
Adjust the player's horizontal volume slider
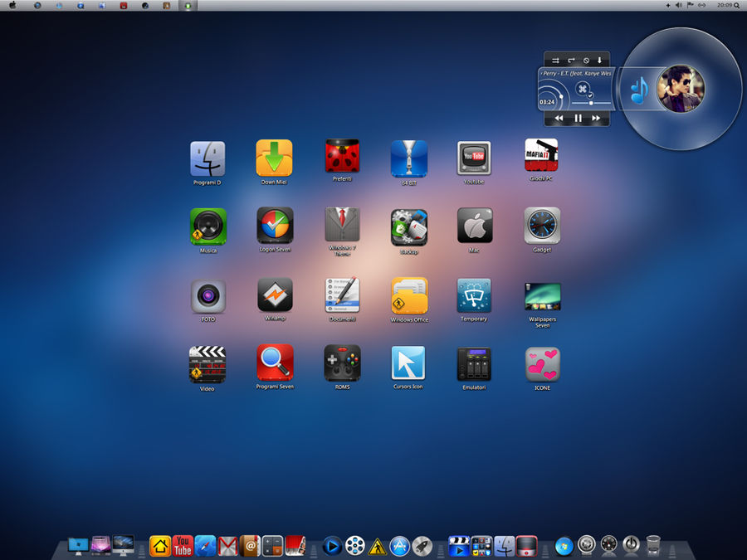590,103
